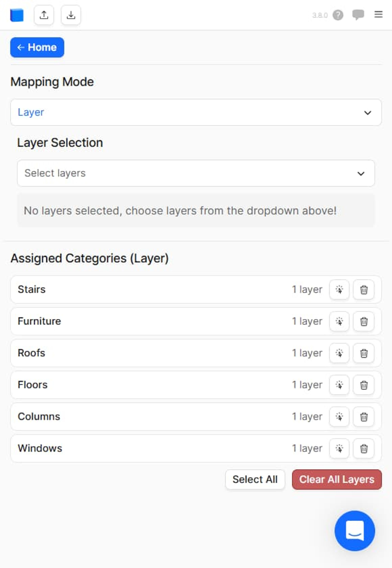Click the blue cube app logo
The width and height of the screenshot is (392, 568).
point(17,15)
